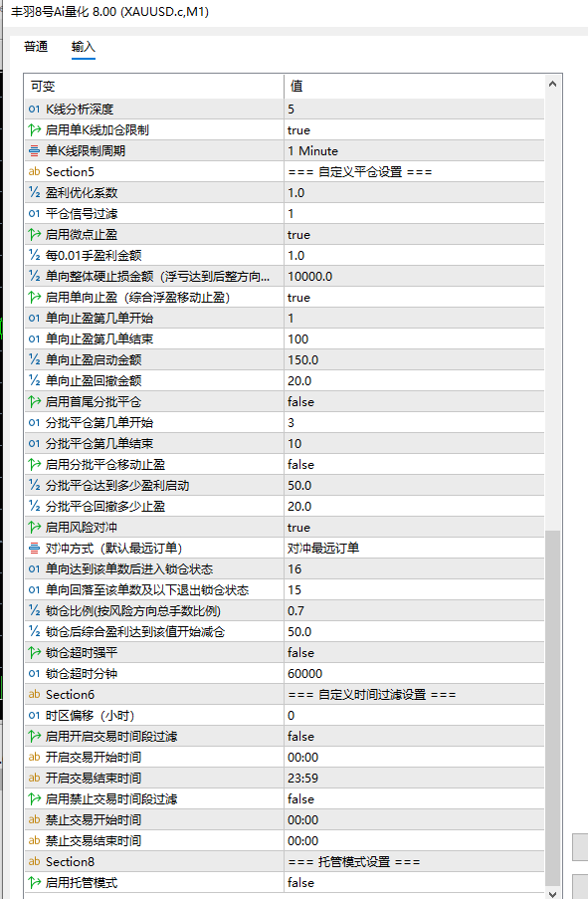Select the 禁止交易结束时间 row label
This screenshot has width=588, height=899.
coord(94,841)
